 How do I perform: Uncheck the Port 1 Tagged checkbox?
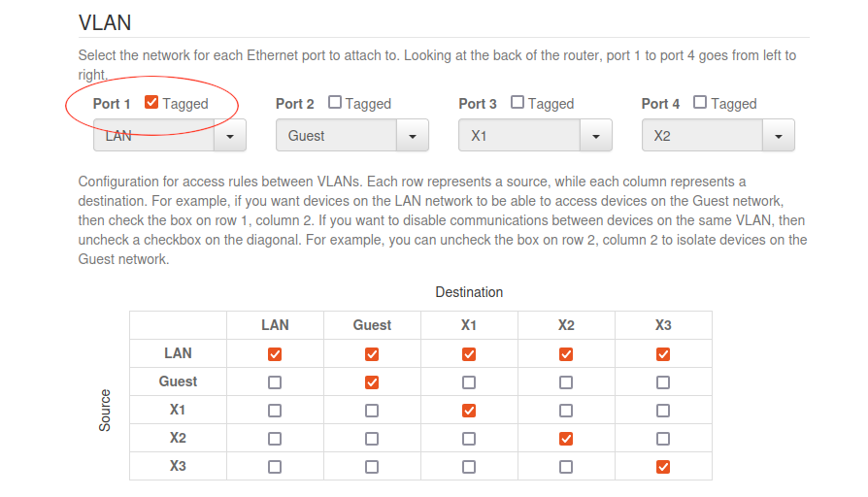click(x=151, y=102)
